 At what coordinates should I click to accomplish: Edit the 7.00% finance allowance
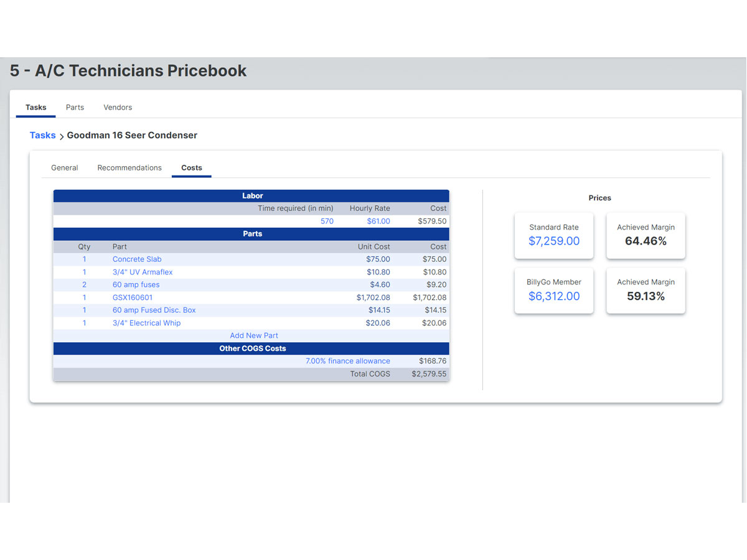tap(347, 361)
